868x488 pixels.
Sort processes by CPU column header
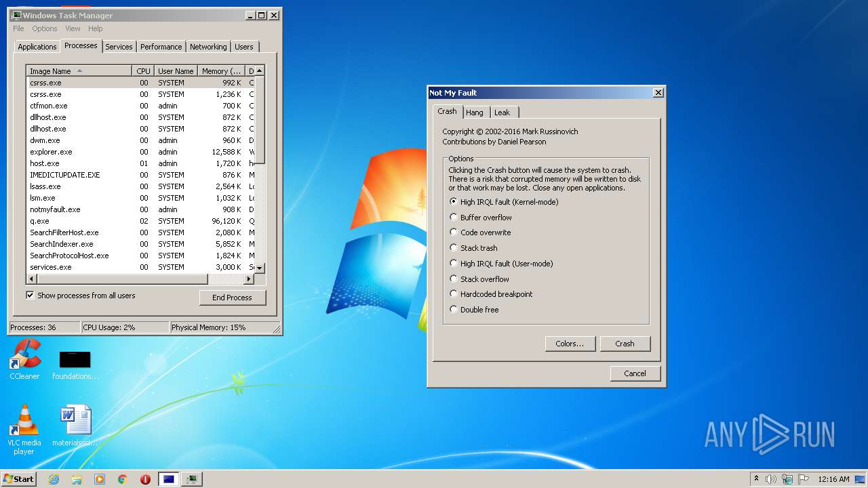tap(143, 71)
